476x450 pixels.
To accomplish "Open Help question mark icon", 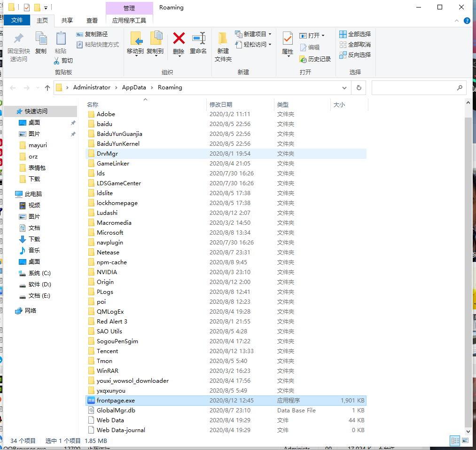I will tap(467, 21).
